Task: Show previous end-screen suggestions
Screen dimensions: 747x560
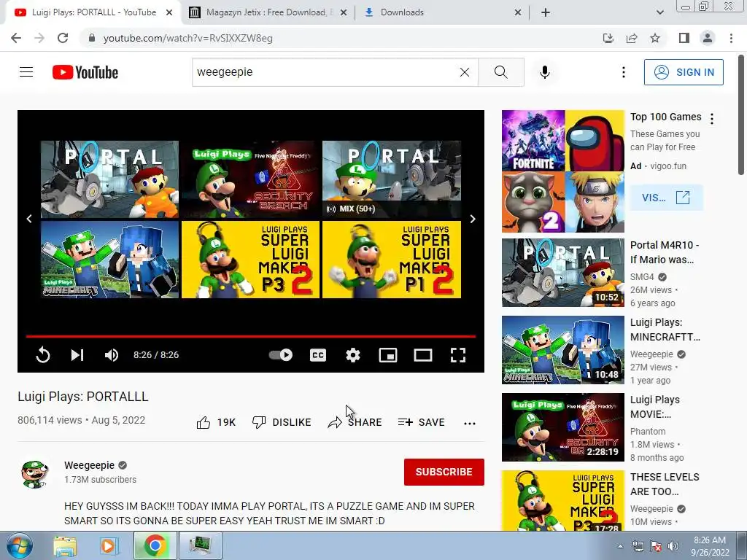Action: point(29,219)
